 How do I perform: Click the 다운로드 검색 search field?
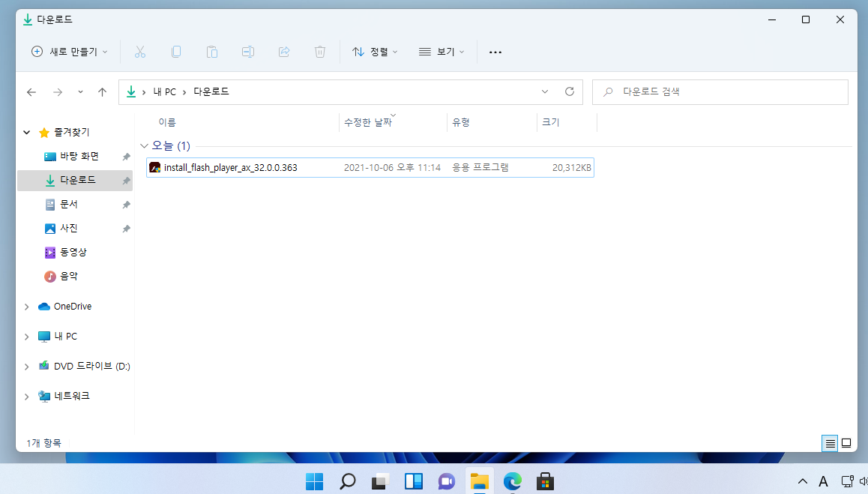point(720,92)
